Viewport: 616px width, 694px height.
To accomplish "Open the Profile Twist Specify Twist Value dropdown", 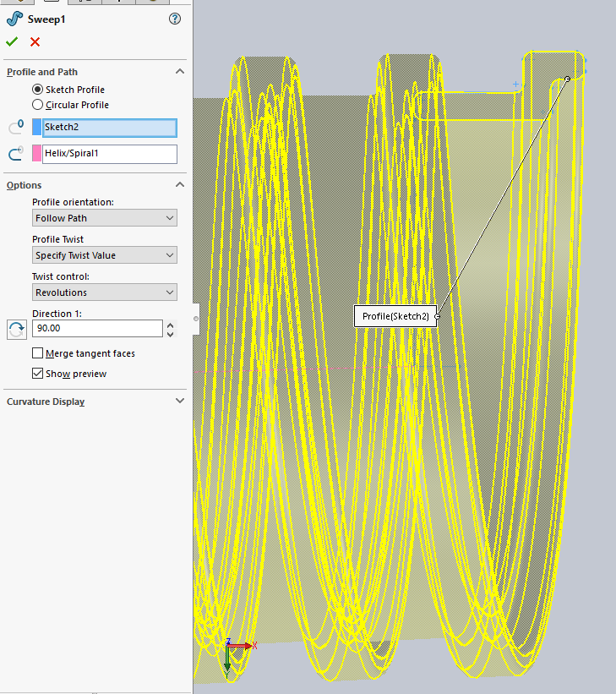I will point(105,255).
